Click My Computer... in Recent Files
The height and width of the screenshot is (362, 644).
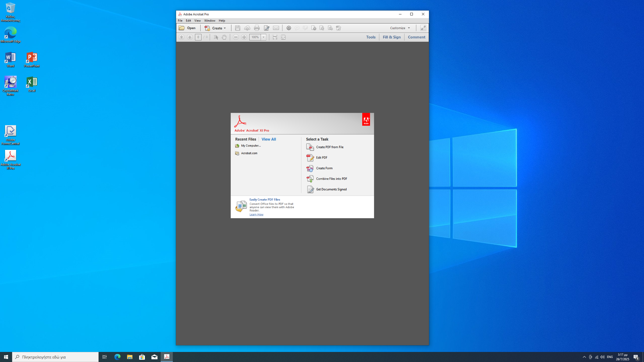248,146
